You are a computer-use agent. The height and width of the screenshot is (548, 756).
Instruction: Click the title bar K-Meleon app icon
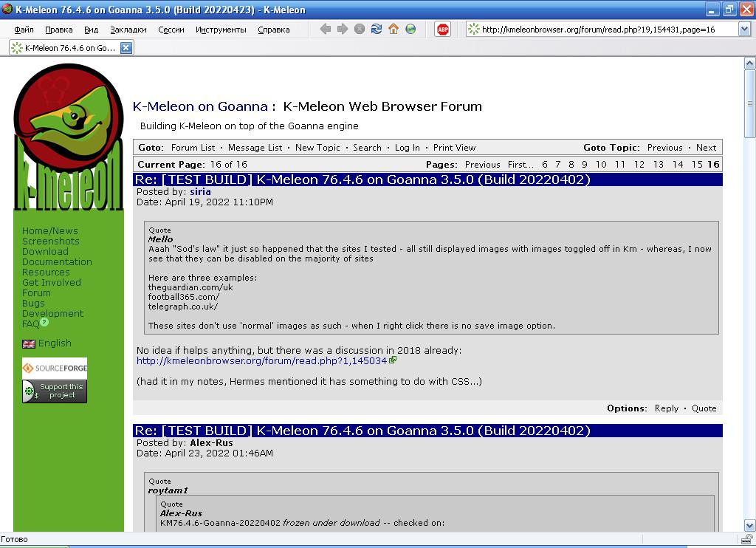7,9
